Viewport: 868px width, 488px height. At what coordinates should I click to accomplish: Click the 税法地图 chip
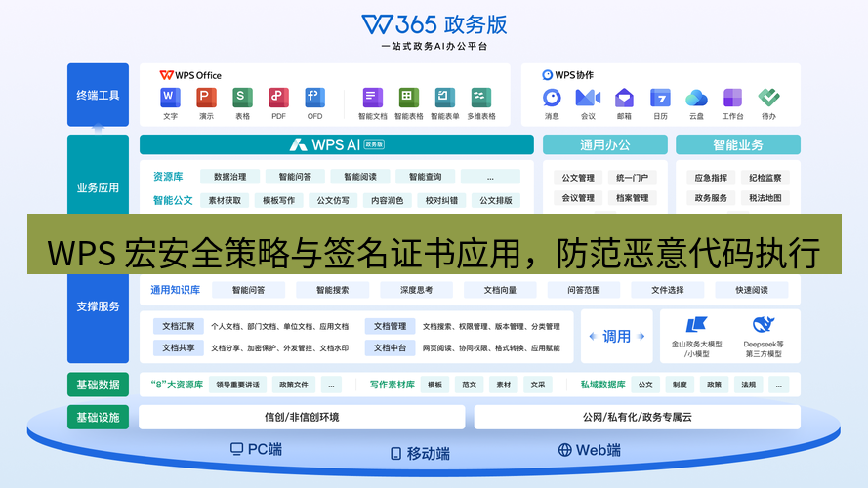(x=765, y=198)
